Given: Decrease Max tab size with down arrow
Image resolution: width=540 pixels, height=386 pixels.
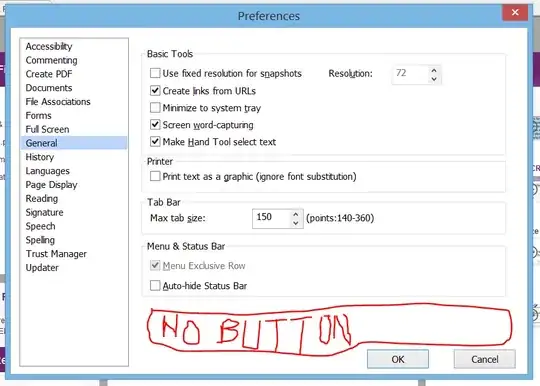Looking at the screenshot, I should 295,223.
